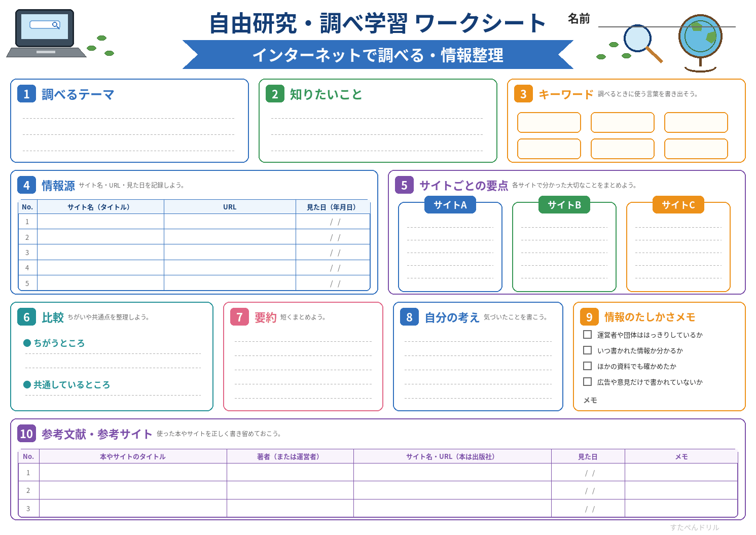Click the URL column header in 情報源

point(230,207)
